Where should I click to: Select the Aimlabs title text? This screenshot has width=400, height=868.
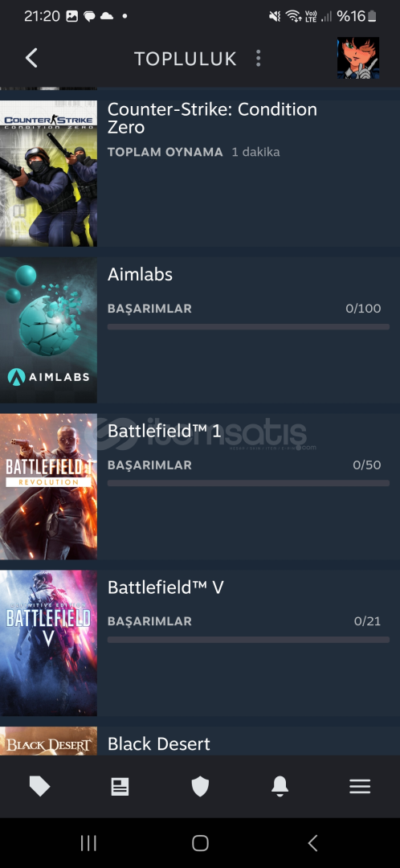coord(140,274)
